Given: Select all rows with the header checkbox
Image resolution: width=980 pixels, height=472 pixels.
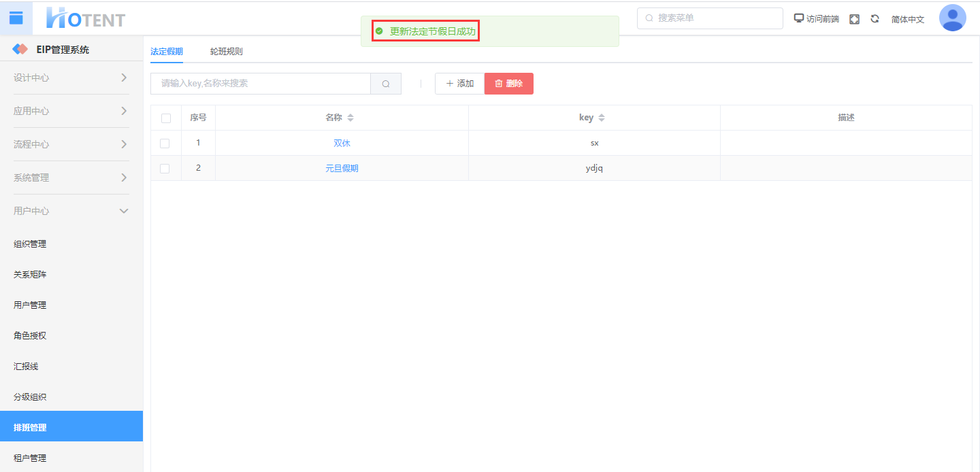Looking at the screenshot, I should click(x=166, y=118).
